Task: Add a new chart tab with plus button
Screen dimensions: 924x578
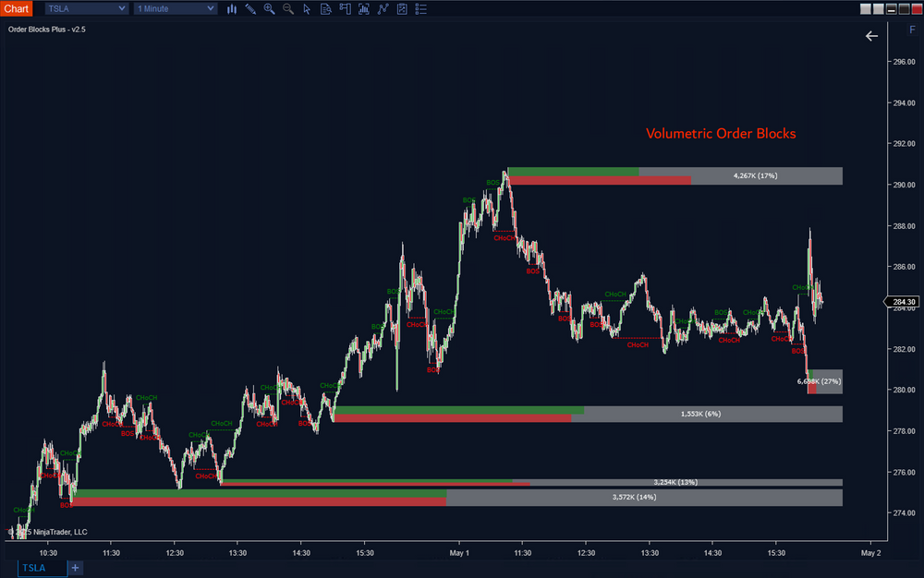Action: coord(75,568)
